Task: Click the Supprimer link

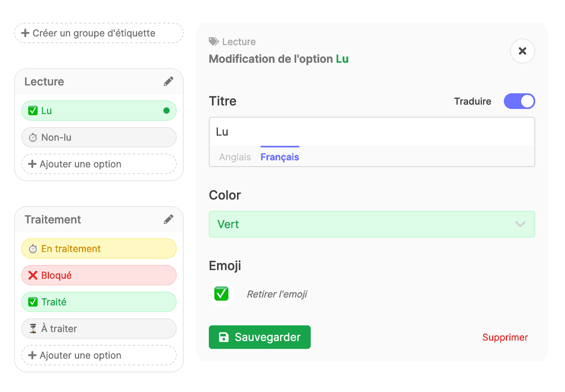Action: click(x=505, y=337)
